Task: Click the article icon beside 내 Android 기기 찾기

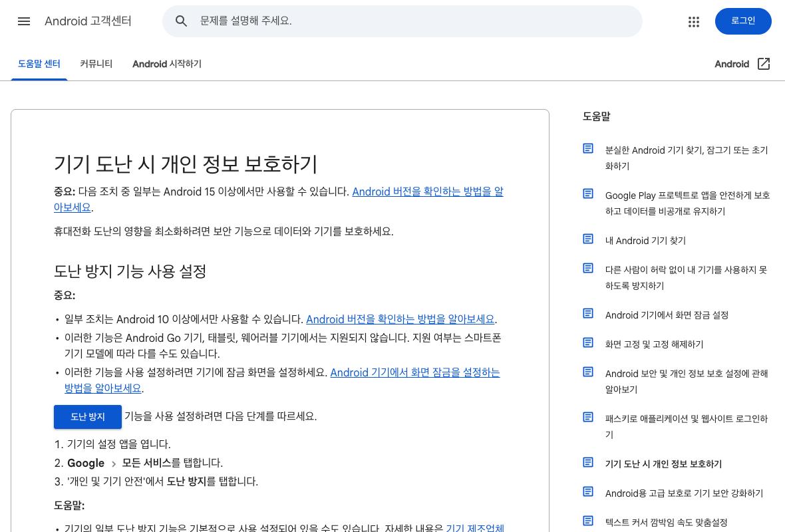Action: pos(588,239)
